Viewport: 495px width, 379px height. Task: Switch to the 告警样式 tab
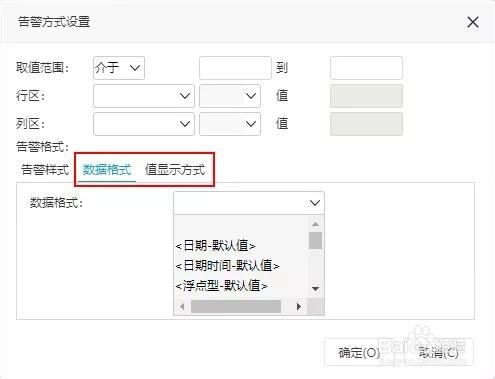[45, 170]
